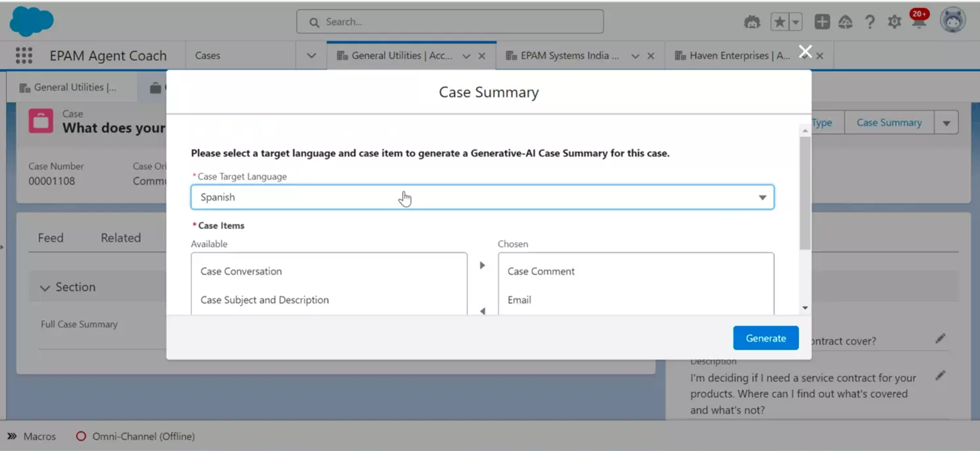Click the Case Number value 00001108
Viewport: 980px width, 451px height.
[51, 181]
